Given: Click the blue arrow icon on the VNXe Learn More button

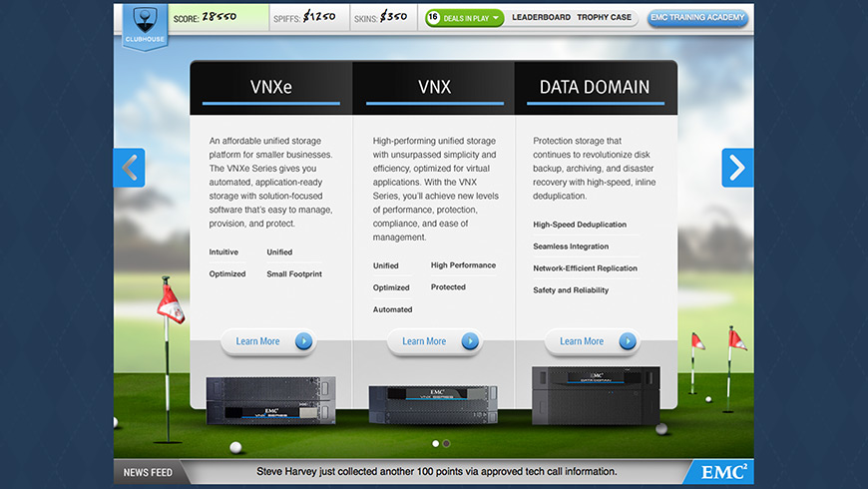Looking at the screenshot, I should pos(303,341).
